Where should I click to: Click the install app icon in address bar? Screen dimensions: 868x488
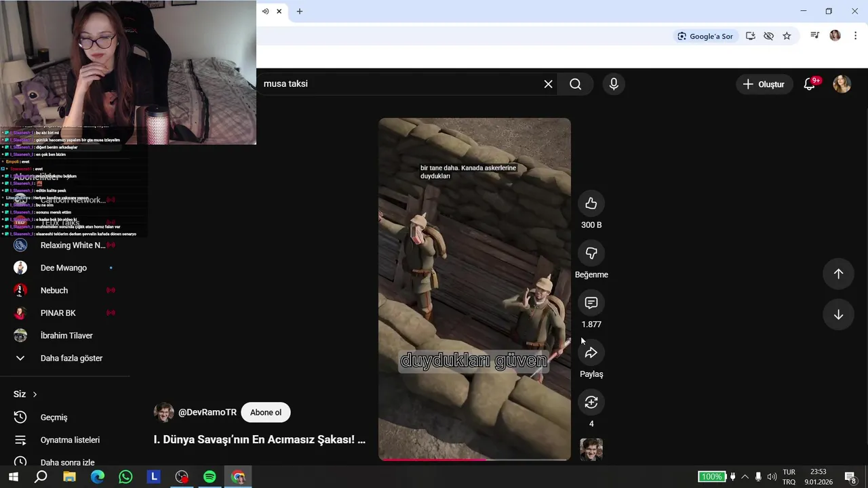pyautogui.click(x=751, y=36)
